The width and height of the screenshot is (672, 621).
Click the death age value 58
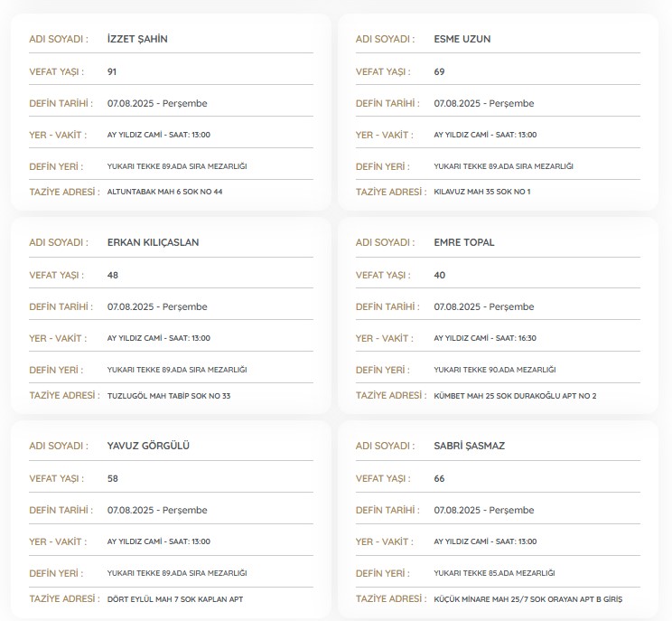coord(112,478)
